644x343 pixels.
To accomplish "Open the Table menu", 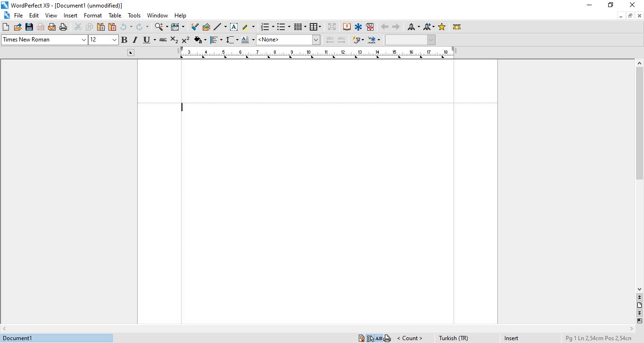I will (115, 16).
